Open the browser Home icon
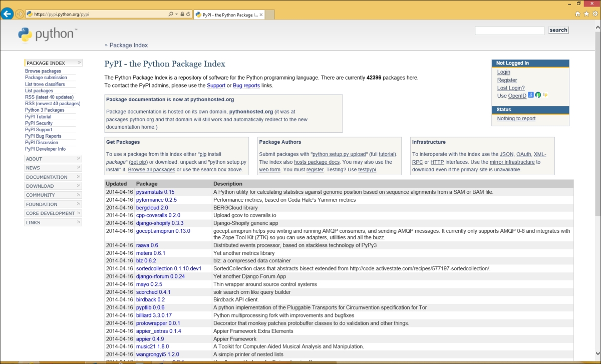This screenshot has height=364, width=601. pyautogui.click(x=577, y=14)
